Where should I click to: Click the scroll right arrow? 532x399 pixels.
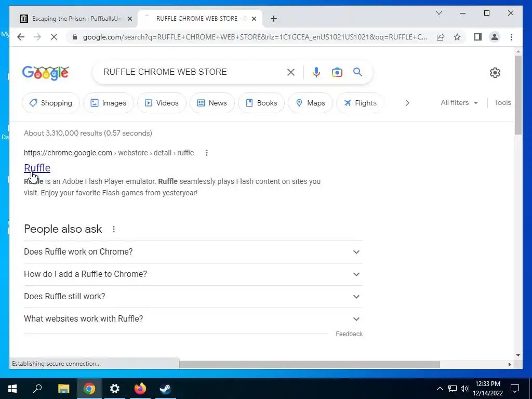click(x=510, y=364)
